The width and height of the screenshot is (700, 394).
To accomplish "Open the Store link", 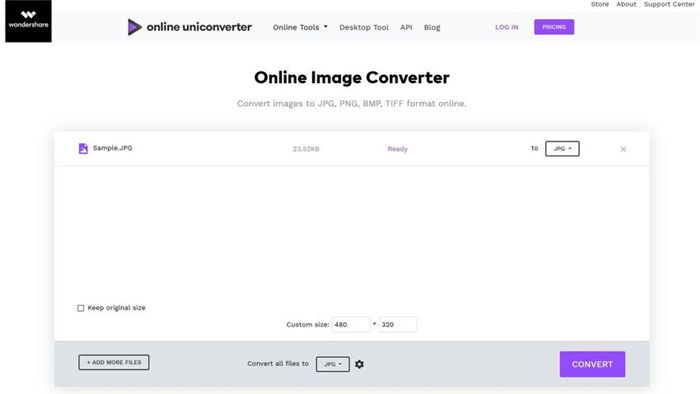I will point(600,4).
